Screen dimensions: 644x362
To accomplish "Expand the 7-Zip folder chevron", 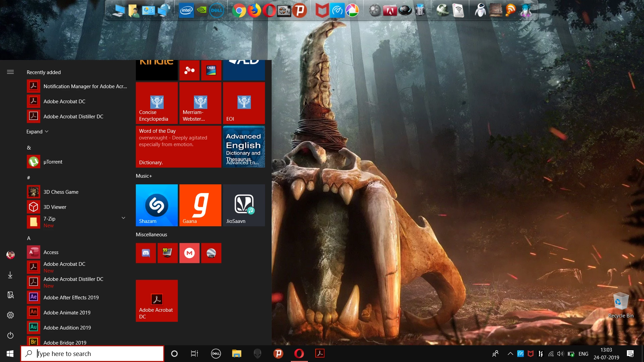I will (123, 218).
